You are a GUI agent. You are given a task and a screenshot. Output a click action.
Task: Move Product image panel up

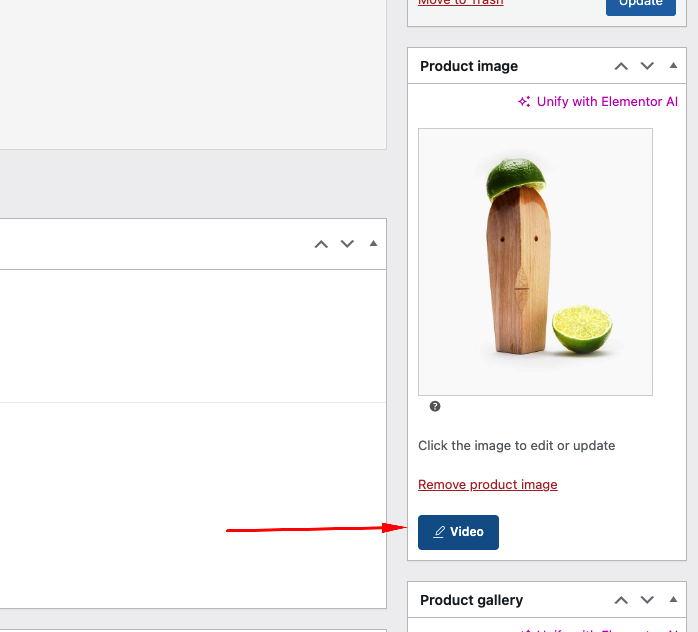tap(621, 66)
